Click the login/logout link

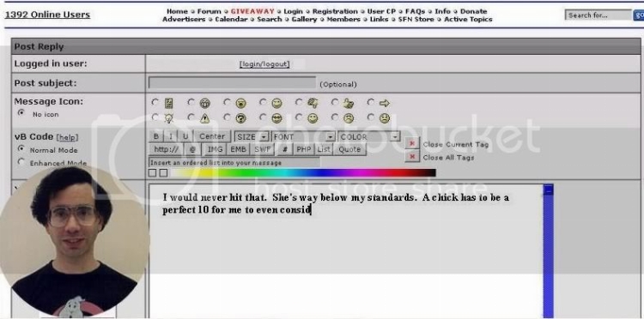[x=264, y=64]
